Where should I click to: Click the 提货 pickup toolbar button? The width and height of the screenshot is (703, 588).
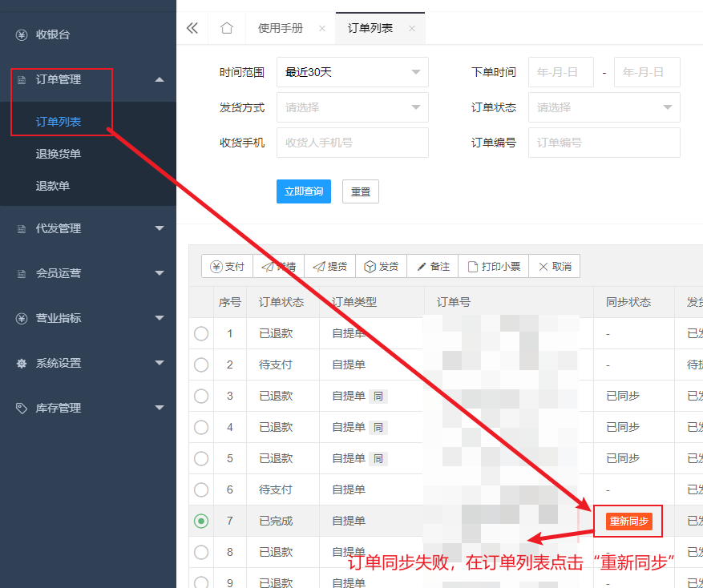coord(330,266)
